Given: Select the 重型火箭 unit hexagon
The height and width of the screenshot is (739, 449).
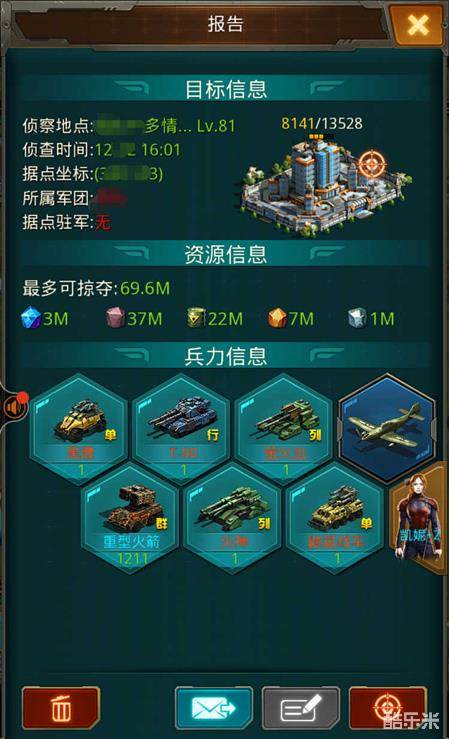Looking at the screenshot, I should pos(131,520).
